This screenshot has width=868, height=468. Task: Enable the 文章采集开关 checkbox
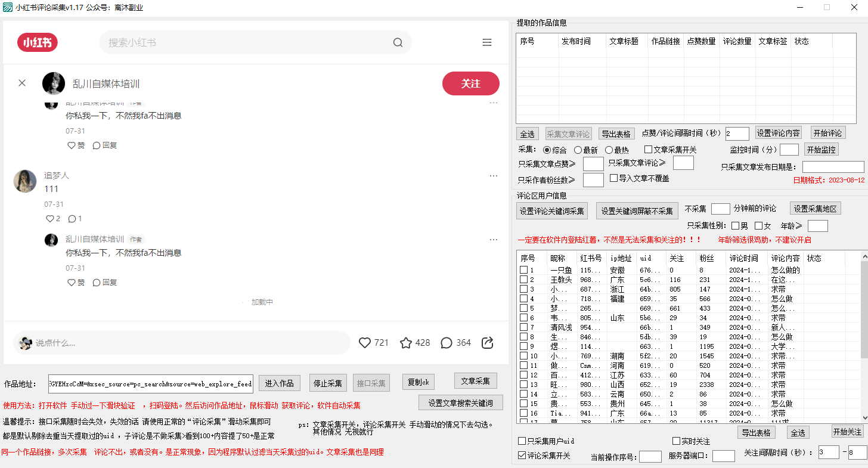coord(649,150)
